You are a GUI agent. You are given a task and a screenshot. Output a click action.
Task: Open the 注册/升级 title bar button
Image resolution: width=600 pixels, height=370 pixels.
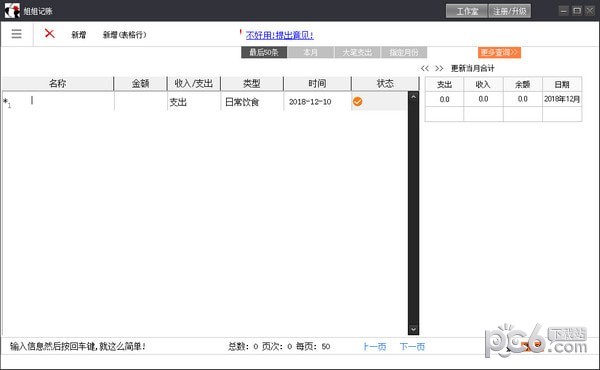[510, 11]
